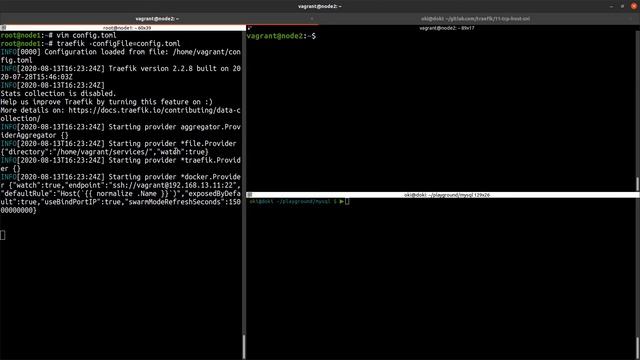Screen dimensions: 640x360
Task: Open the group icon on the oki@doki mysql titlebar
Action: pyautogui.click(x=249, y=195)
